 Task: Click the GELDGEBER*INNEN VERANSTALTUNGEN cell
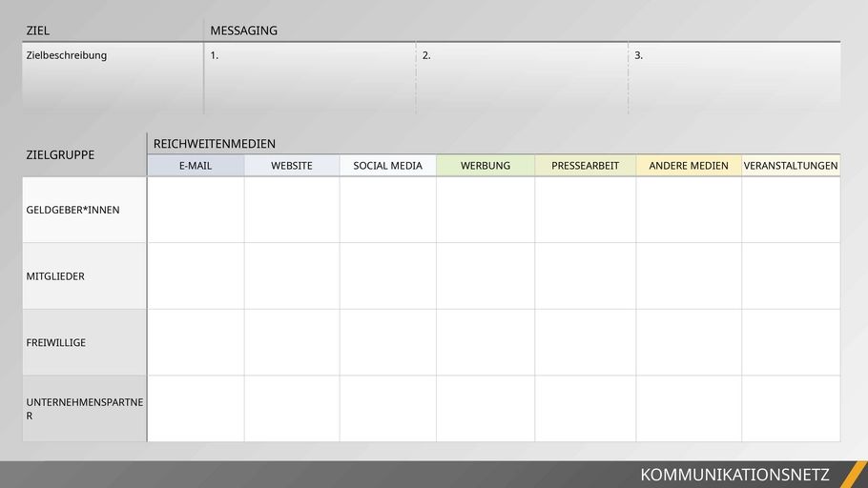click(x=791, y=210)
